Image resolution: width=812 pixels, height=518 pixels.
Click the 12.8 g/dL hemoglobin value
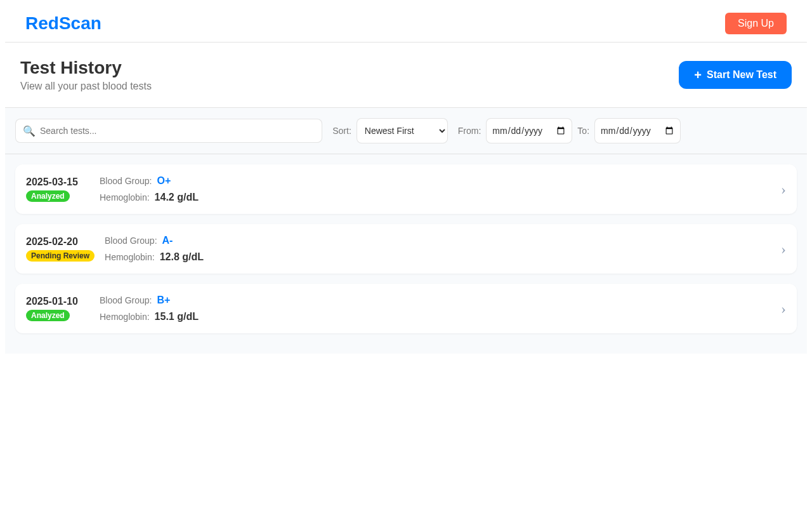(181, 257)
